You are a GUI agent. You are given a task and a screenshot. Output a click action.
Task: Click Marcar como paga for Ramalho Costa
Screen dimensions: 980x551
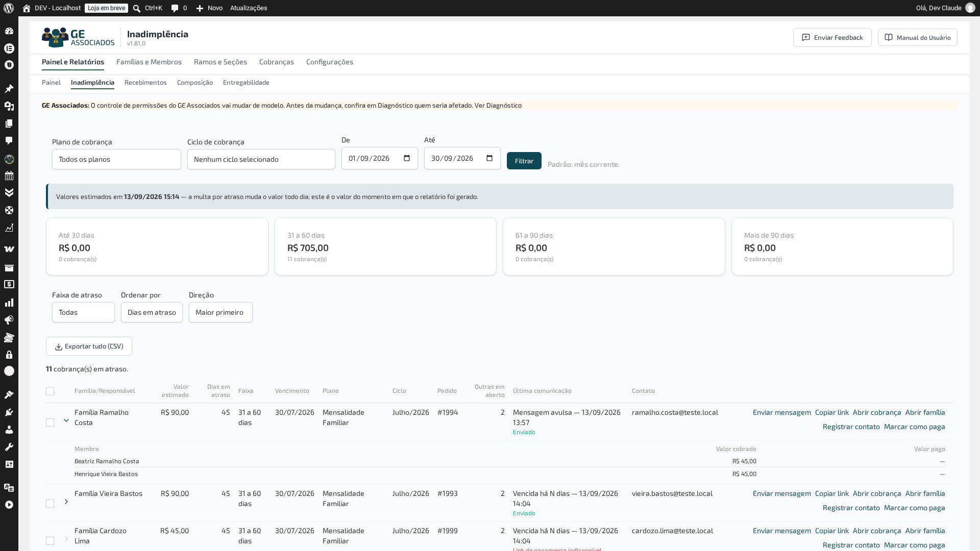[x=915, y=427]
